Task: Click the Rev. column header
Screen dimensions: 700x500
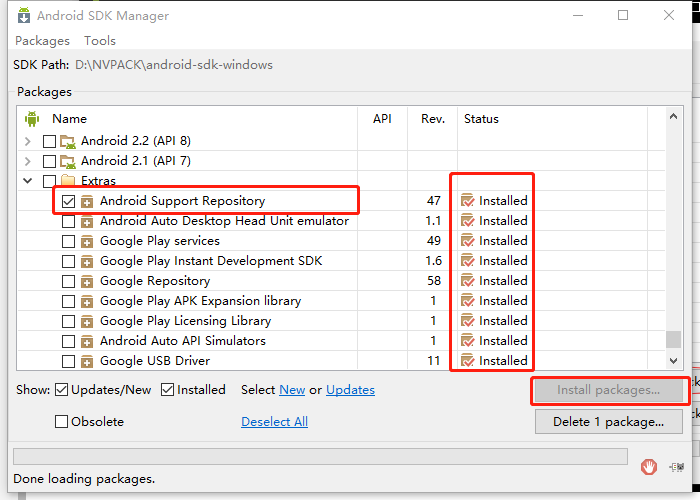Action: (433, 119)
